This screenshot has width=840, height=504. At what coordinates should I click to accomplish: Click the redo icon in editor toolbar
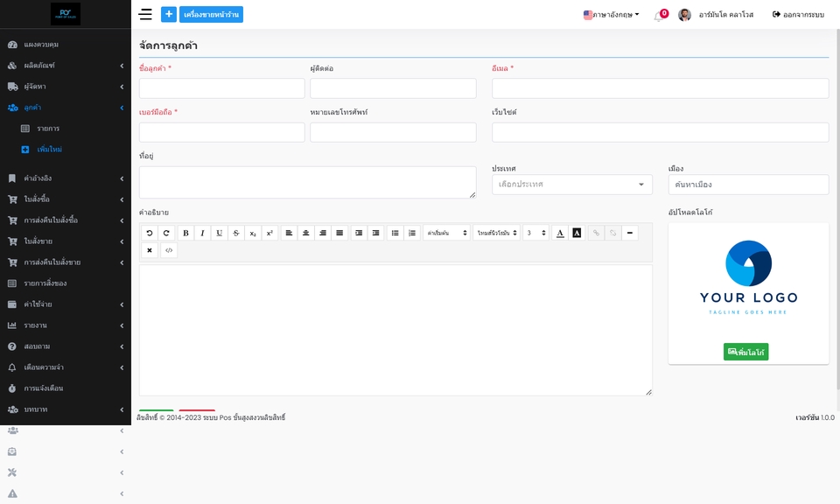click(x=166, y=233)
